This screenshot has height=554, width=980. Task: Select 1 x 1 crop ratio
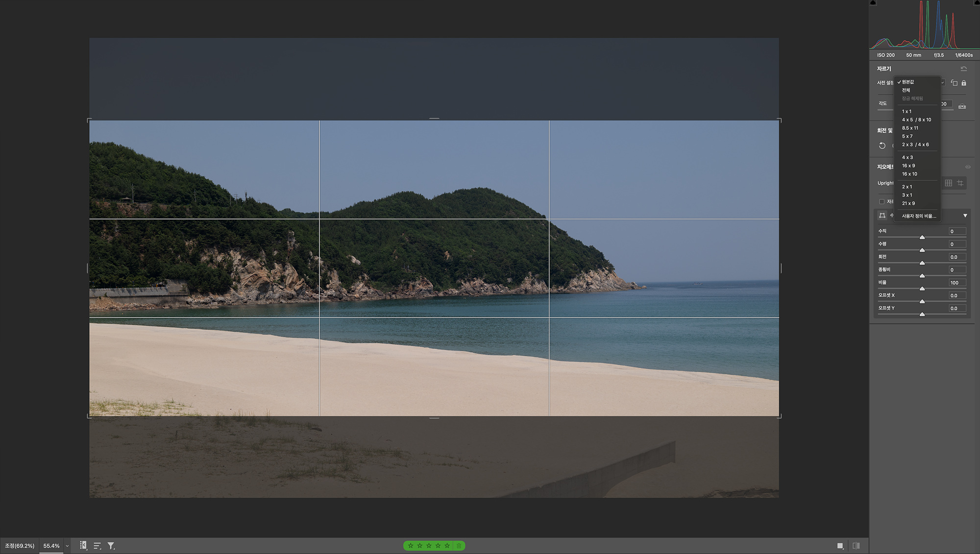(906, 111)
